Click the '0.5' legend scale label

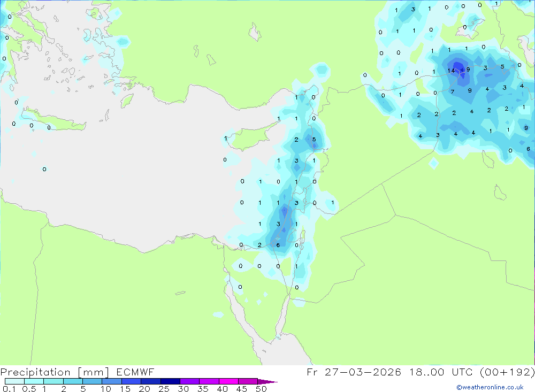click(x=29, y=389)
